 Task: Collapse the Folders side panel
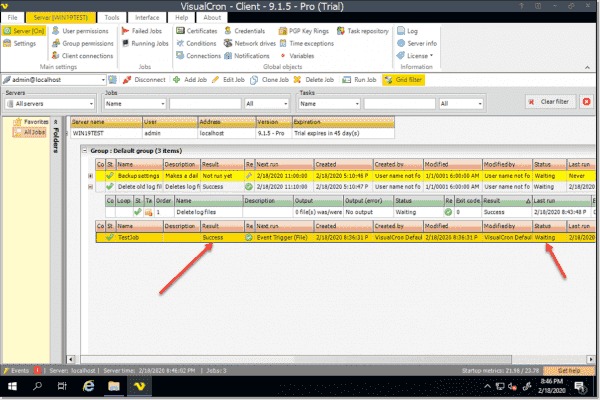(x=55, y=122)
